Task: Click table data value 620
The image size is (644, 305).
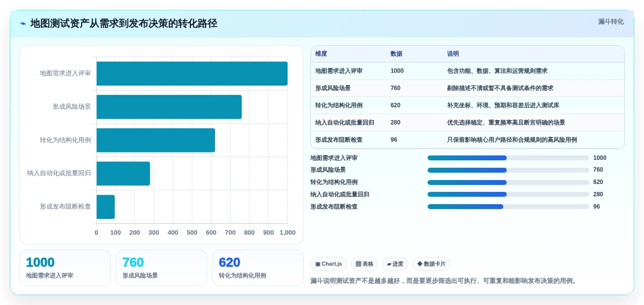Action: point(396,105)
